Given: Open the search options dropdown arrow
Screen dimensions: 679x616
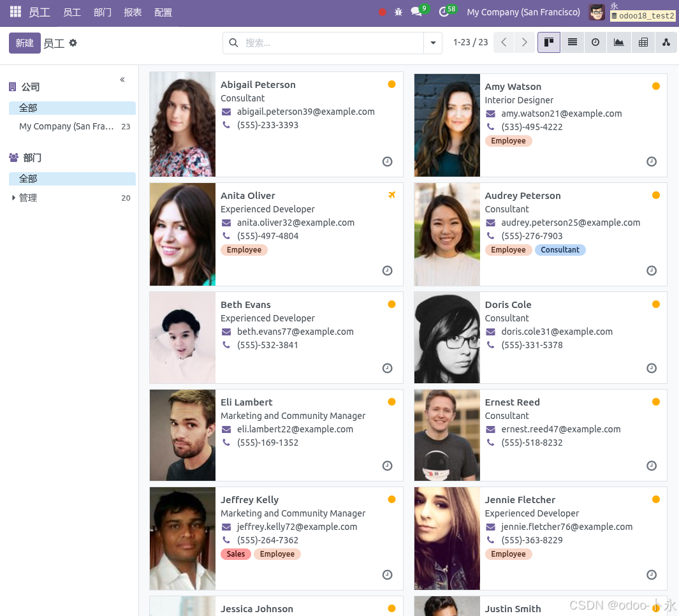Looking at the screenshot, I should point(433,43).
